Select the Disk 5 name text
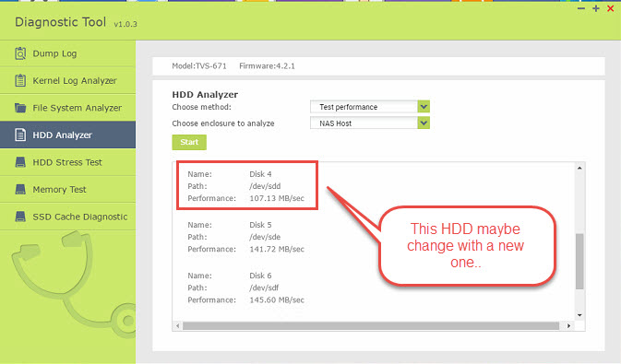Viewport: 621px width, 364px height. pos(260,225)
